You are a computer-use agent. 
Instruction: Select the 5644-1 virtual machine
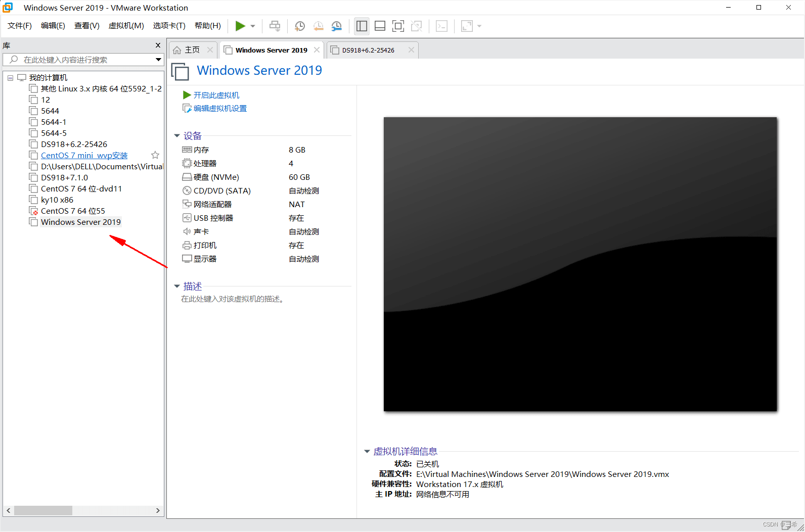54,122
